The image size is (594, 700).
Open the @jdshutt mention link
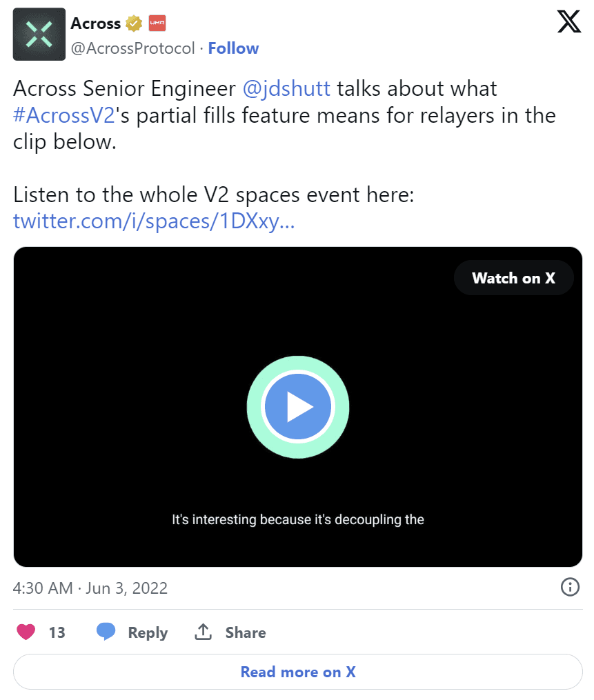tap(287, 89)
